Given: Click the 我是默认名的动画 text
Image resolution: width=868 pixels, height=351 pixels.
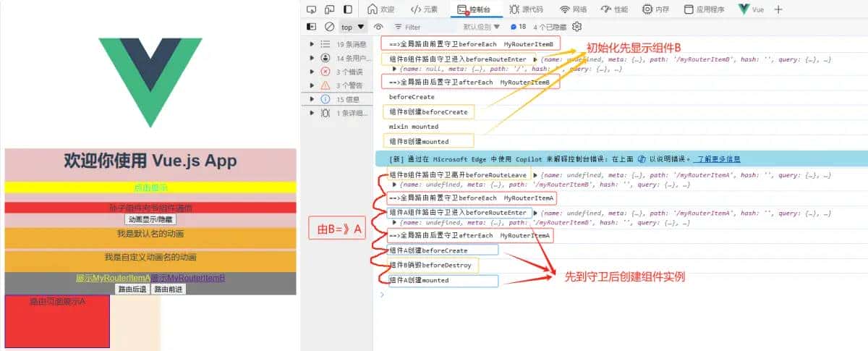Looking at the screenshot, I should pos(150,234).
